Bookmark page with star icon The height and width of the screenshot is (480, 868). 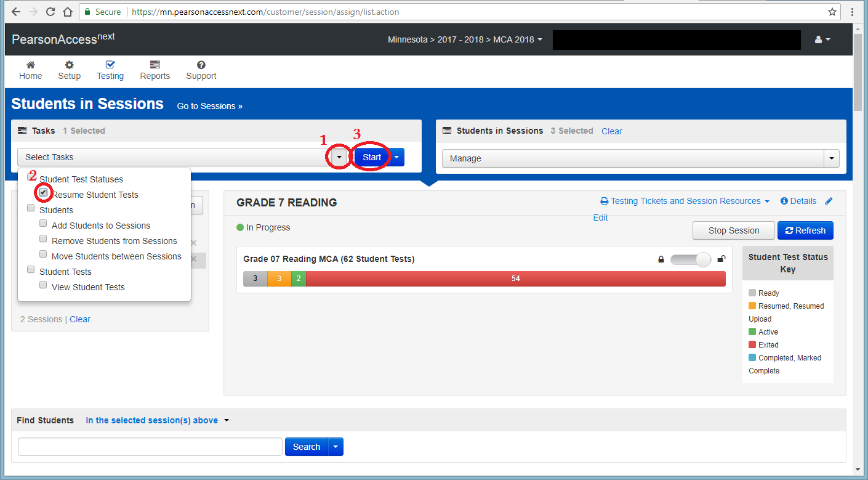pos(832,12)
